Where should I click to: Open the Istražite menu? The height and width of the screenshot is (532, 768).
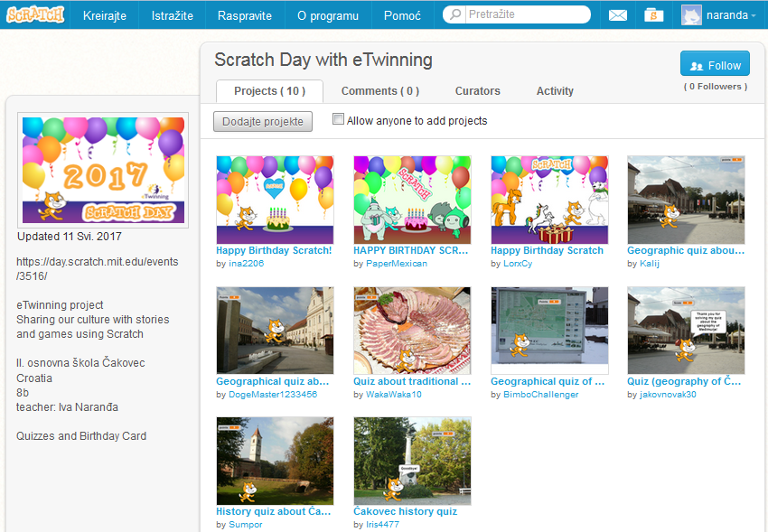coord(172,15)
